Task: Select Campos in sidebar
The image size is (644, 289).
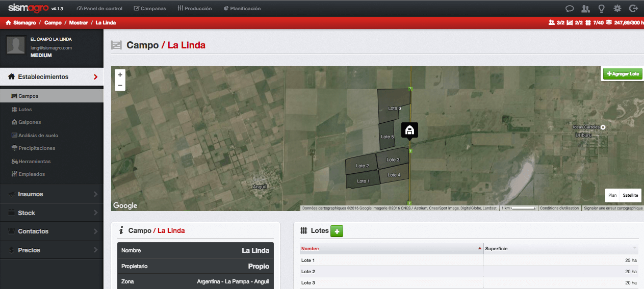Action: (51, 96)
